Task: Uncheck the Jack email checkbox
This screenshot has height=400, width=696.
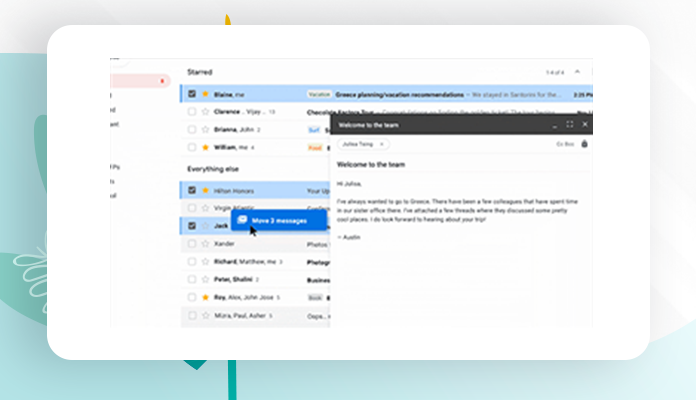Action: [192, 226]
